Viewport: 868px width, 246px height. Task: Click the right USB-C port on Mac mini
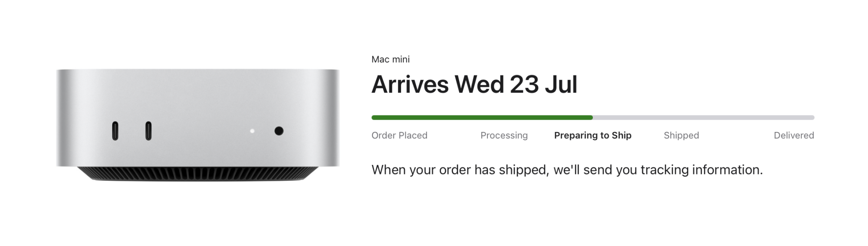click(x=148, y=131)
